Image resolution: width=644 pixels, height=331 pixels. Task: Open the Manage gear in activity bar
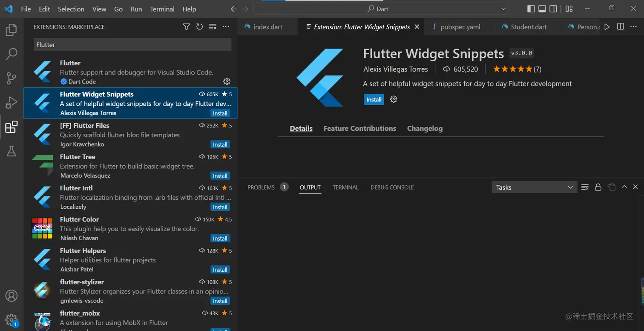click(11, 320)
